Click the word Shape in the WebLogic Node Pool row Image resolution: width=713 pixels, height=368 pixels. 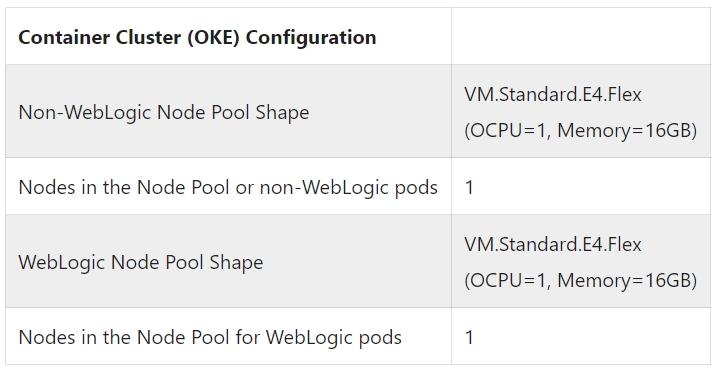click(x=236, y=262)
